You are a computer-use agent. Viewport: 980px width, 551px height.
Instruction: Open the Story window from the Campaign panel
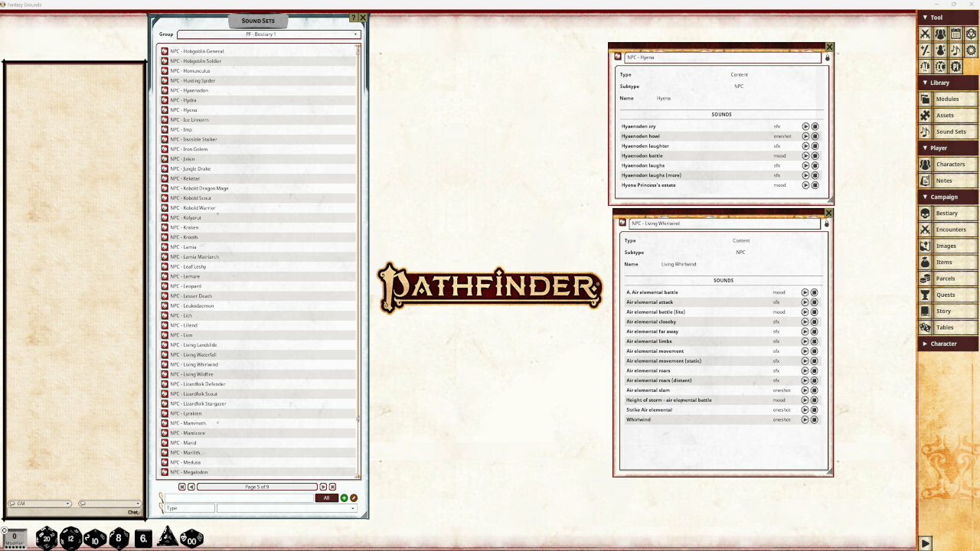pos(946,311)
